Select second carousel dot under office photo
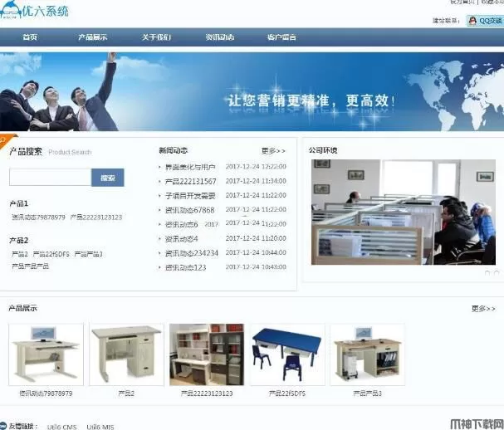Image resolution: width=504 pixels, height=430 pixels. 497,273
